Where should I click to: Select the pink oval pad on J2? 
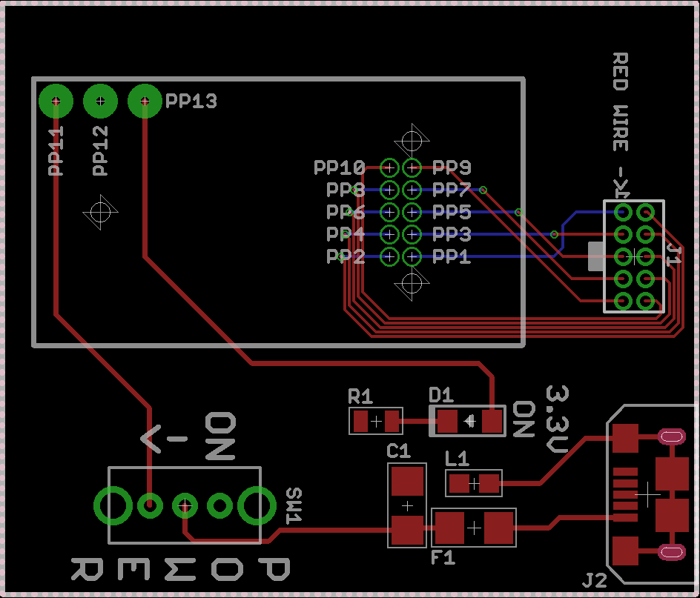point(672,436)
